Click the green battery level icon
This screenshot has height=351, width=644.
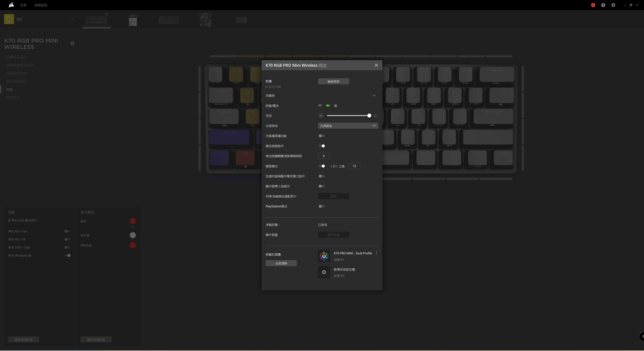[x=328, y=106]
